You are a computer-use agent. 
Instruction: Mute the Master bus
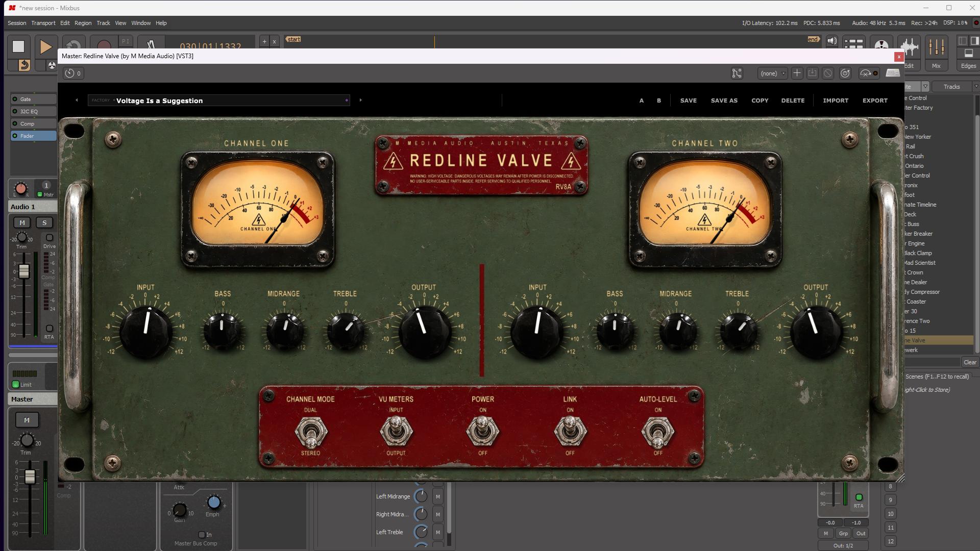[27, 420]
